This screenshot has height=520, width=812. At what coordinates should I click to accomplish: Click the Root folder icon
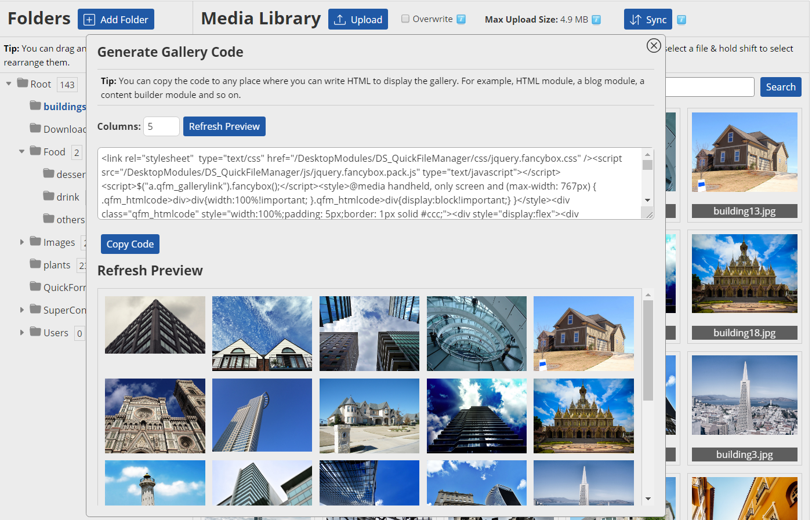pos(23,83)
